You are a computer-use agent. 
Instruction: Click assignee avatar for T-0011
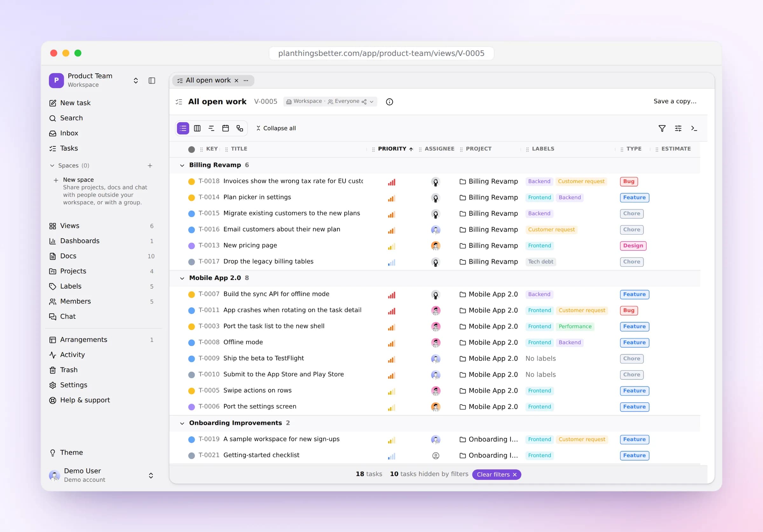436,310
